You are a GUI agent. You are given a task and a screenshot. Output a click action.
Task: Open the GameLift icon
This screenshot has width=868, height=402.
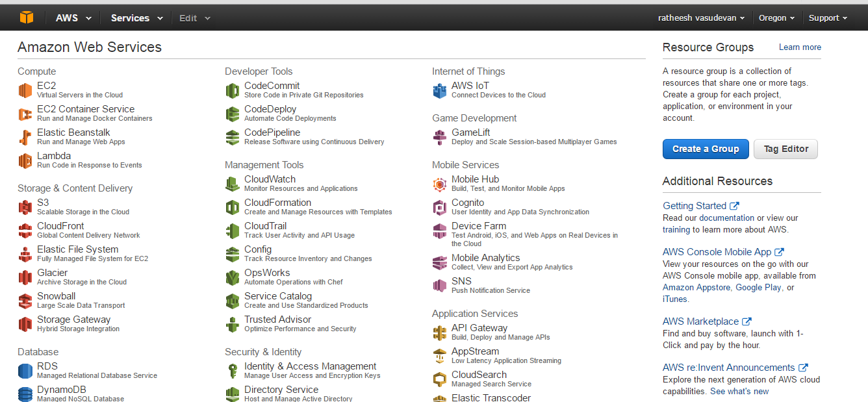coord(440,137)
